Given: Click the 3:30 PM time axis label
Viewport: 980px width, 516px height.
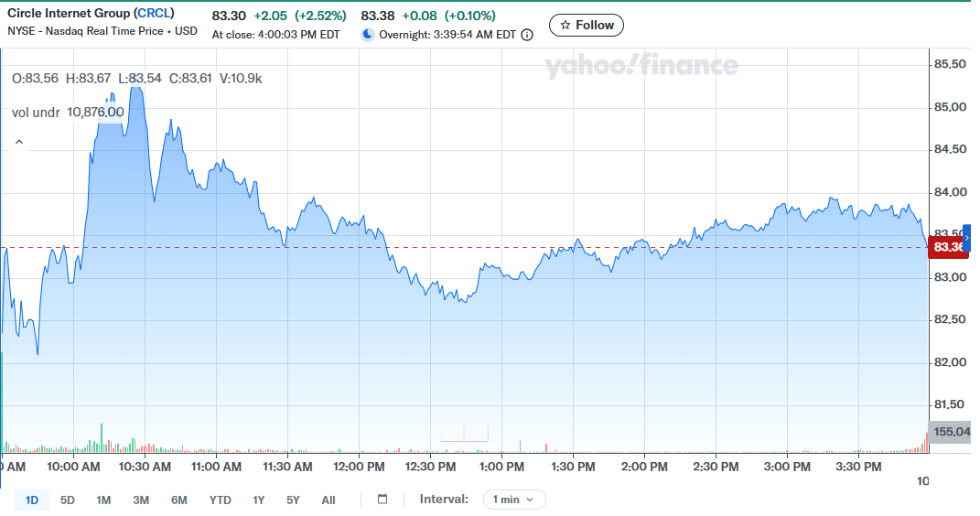Looking at the screenshot, I should pos(858,467).
